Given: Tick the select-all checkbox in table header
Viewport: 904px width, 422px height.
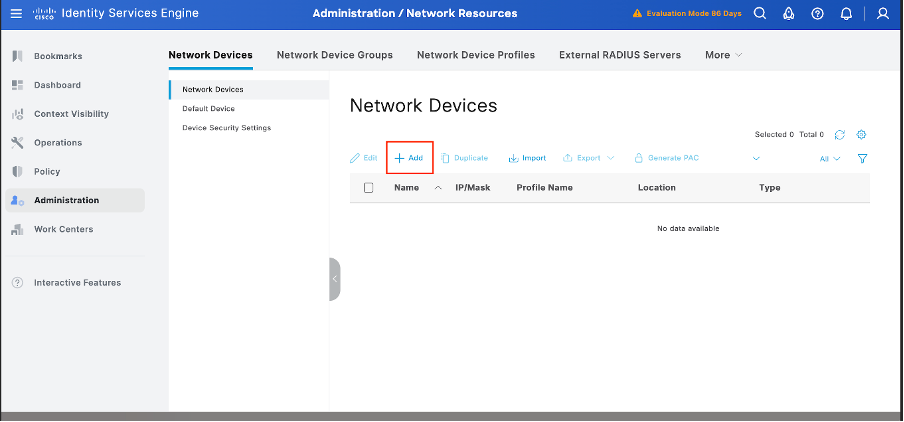Looking at the screenshot, I should click(369, 187).
